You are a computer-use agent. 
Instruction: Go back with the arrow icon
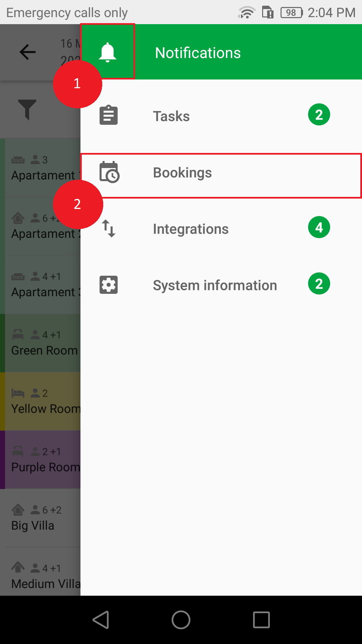click(27, 52)
